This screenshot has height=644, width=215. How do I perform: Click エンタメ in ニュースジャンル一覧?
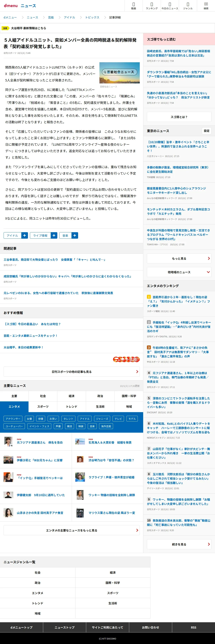coord(37,593)
